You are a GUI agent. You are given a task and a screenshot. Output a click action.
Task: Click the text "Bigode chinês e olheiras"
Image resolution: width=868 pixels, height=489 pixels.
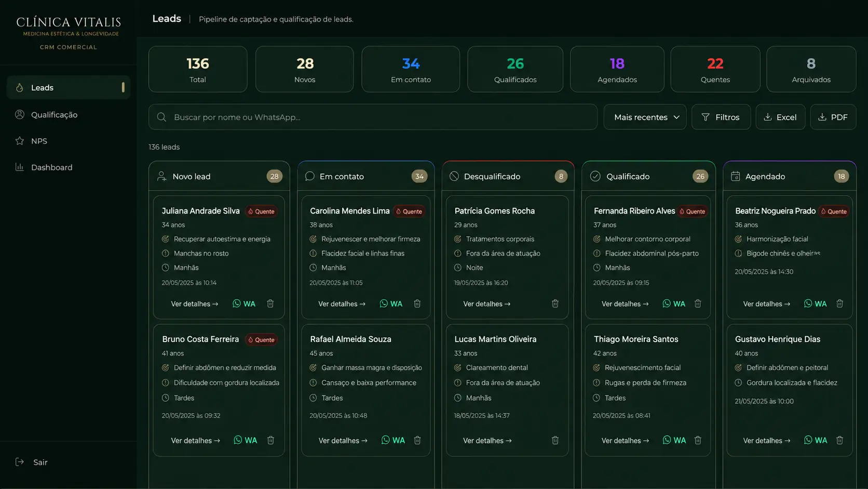point(783,253)
